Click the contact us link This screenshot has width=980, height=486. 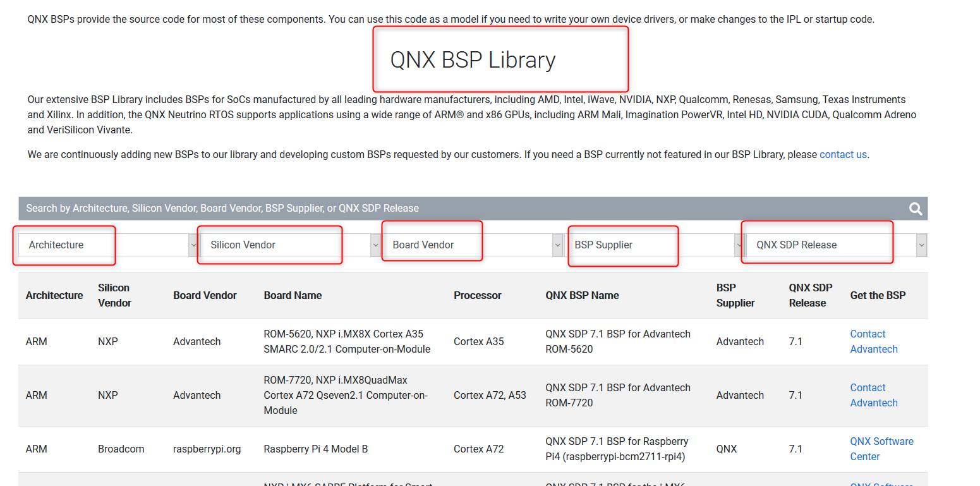coord(843,154)
